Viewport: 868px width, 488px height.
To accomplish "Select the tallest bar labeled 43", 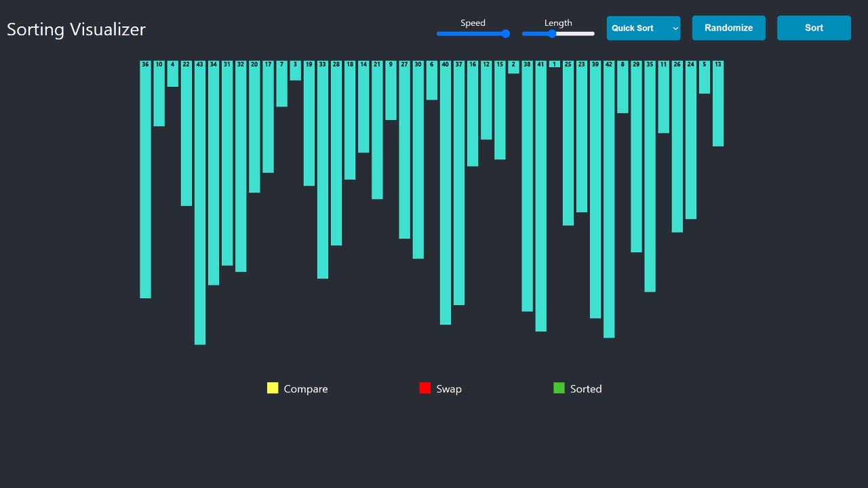I will click(x=199, y=203).
